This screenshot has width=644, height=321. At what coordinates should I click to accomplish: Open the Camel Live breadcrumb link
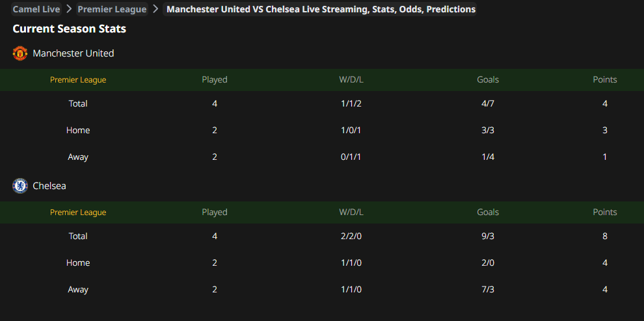pos(36,9)
